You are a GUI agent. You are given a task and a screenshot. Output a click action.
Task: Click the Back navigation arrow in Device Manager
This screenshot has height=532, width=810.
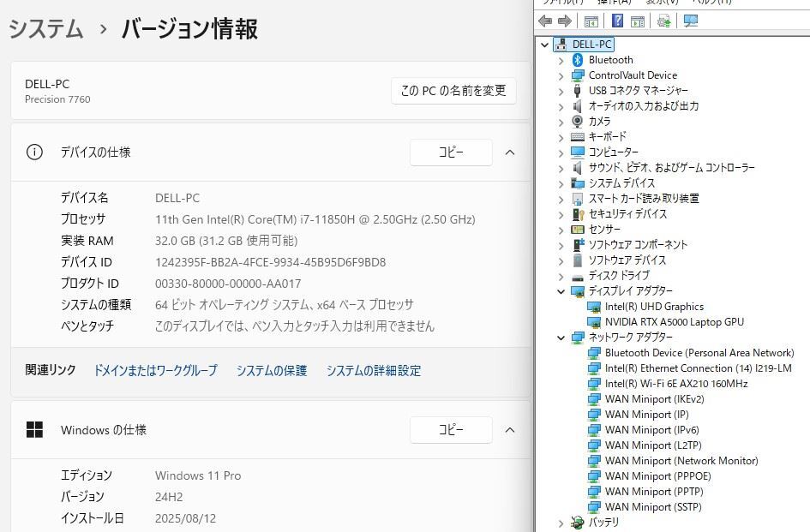(546, 21)
